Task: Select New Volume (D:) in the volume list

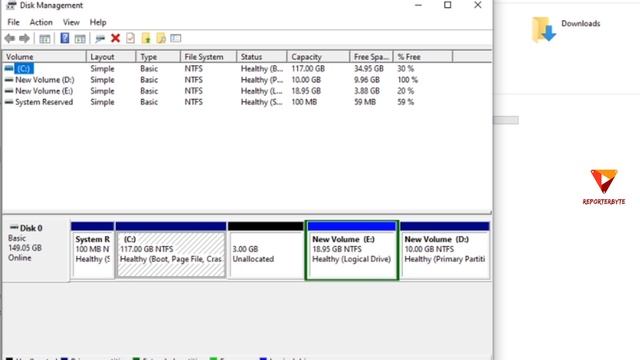Action: tap(45, 80)
